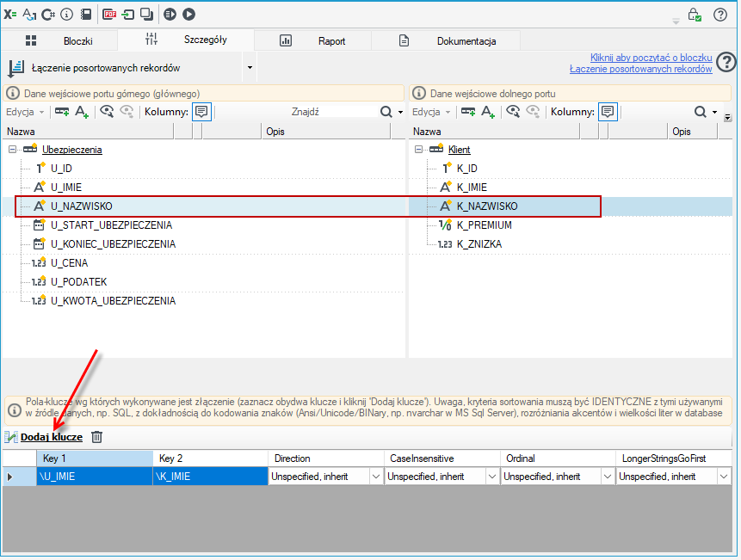Image resolution: width=741 pixels, height=560 pixels.
Task: Open the Direction dropdown in the key row
Action: 376,477
